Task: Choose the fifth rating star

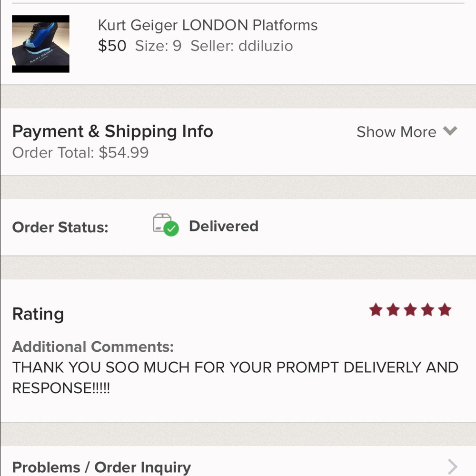Action: (445, 310)
